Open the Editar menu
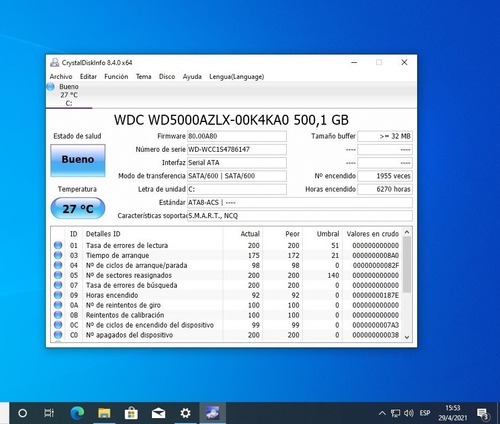This screenshot has width=500, height=424. [x=88, y=77]
